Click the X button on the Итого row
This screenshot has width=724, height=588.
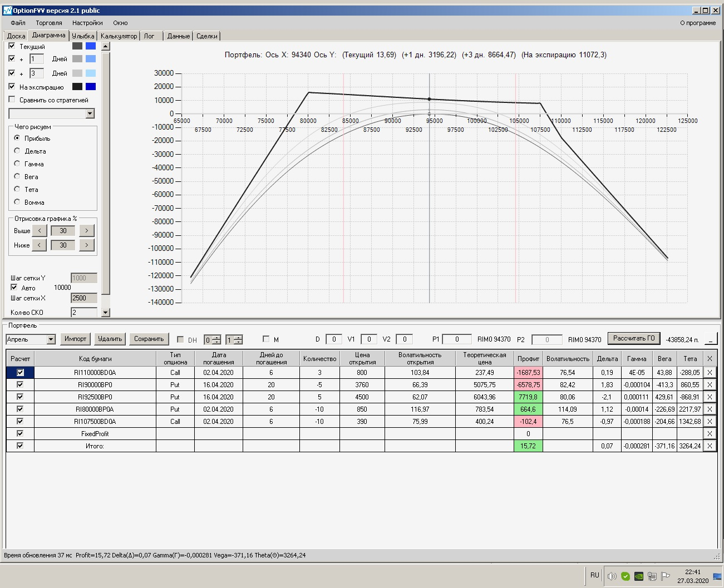tap(710, 446)
